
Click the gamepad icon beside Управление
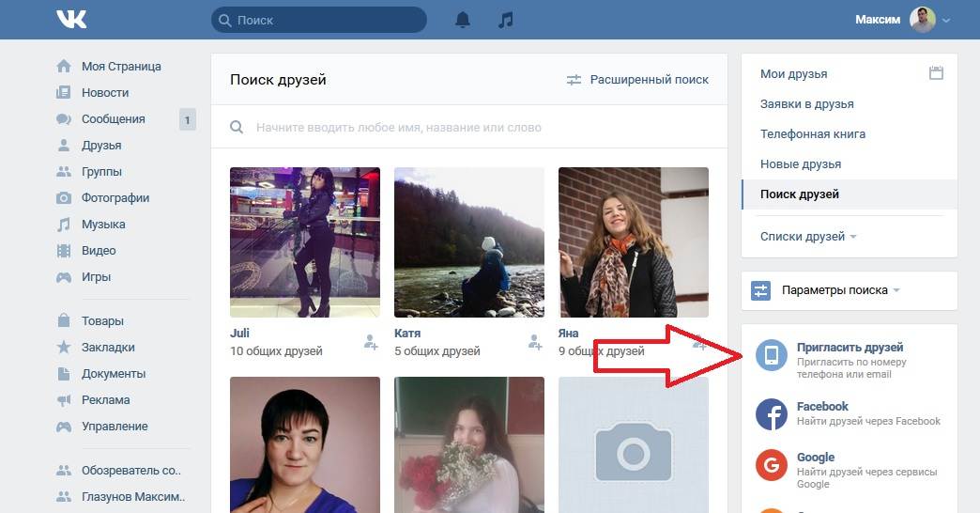[x=64, y=427]
